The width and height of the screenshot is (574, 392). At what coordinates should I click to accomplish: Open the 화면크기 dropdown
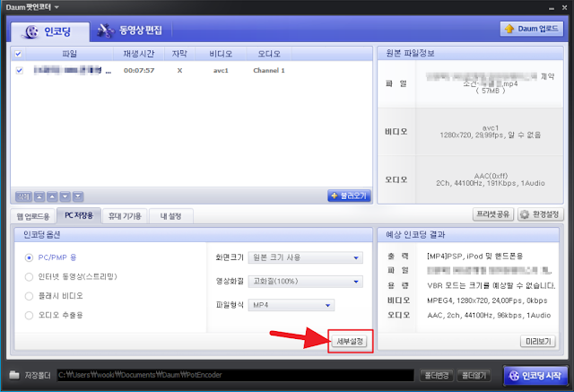305,257
